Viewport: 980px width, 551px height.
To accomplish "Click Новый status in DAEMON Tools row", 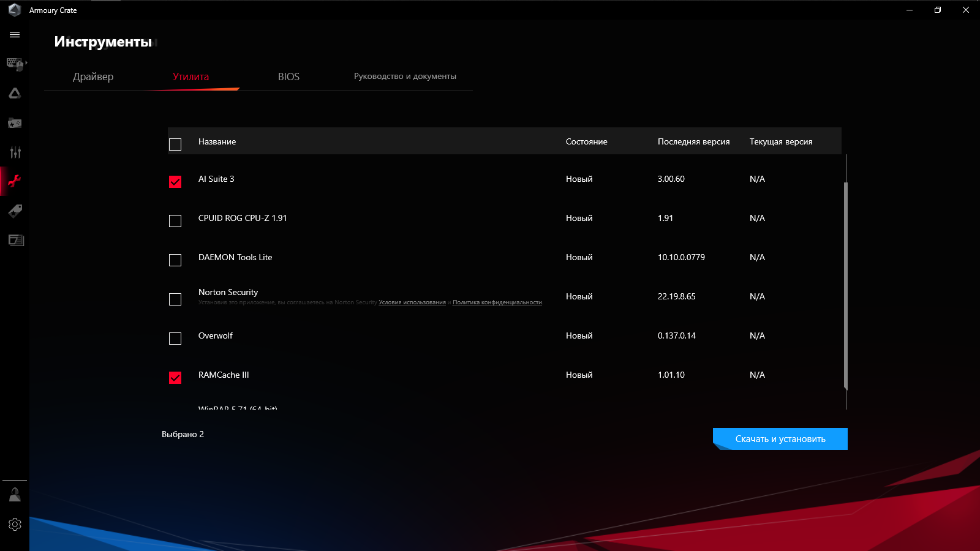I will (x=579, y=257).
